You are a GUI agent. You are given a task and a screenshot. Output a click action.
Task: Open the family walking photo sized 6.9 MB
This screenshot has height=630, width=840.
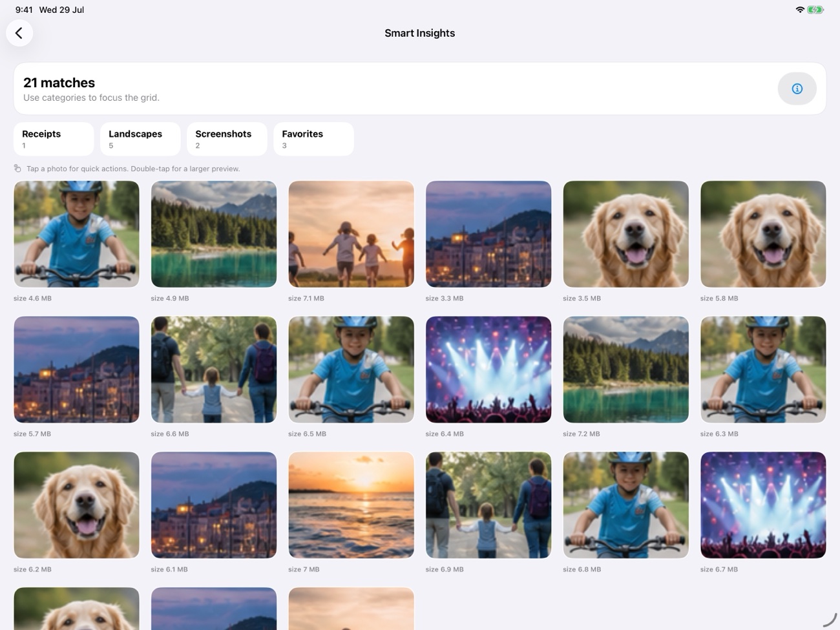488,505
